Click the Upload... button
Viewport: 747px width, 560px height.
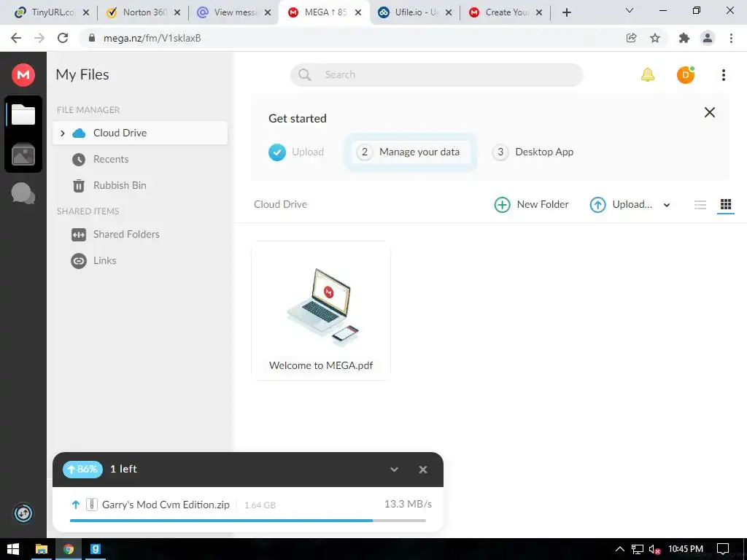pyautogui.click(x=621, y=204)
